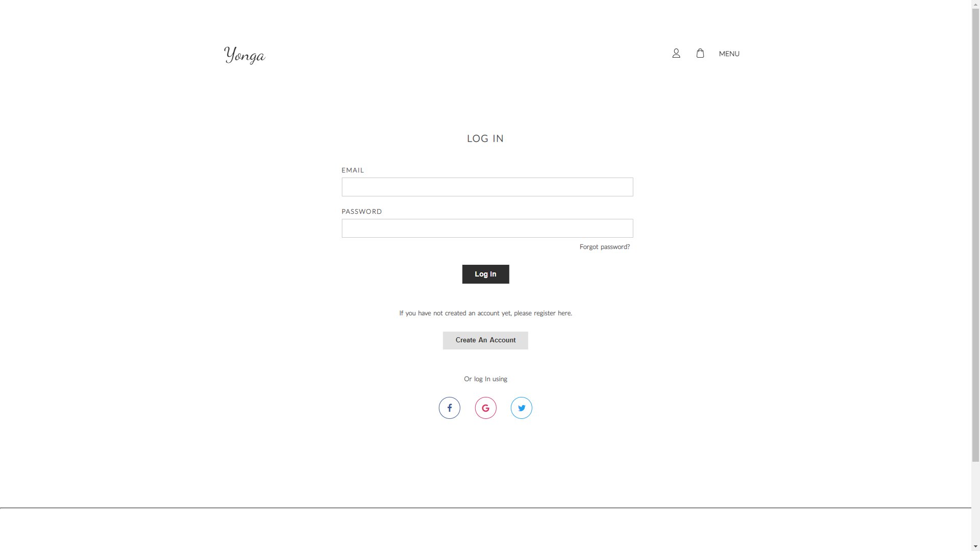
Task: Click the page scrollbar up arrow
Action: point(975,4)
